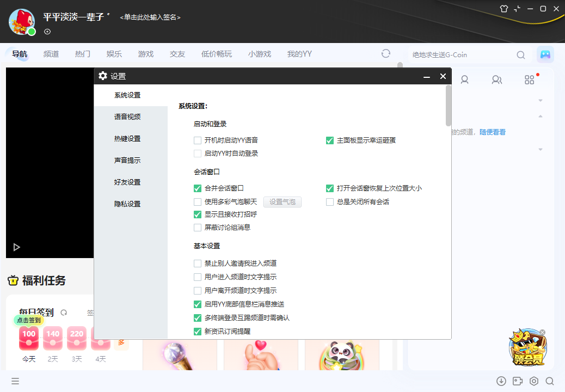Click 随便看看 link on the right panel
Viewport: 565px width, 392px height.
pyautogui.click(x=493, y=132)
